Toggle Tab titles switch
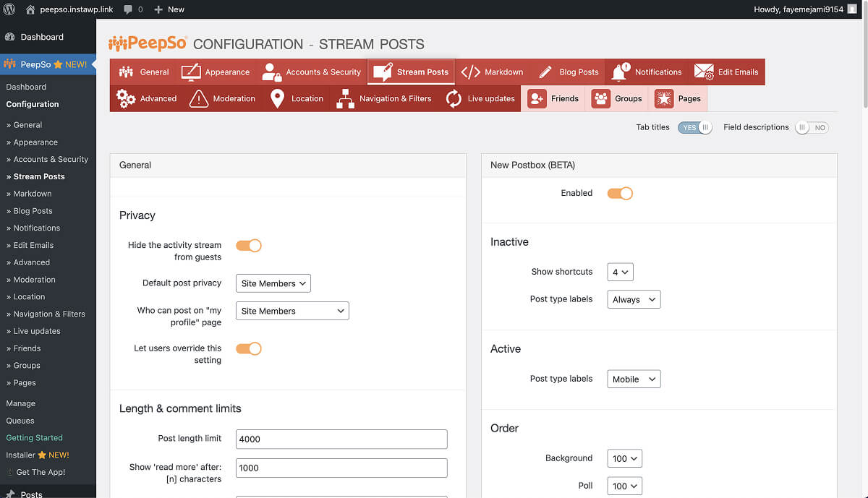 pos(694,127)
